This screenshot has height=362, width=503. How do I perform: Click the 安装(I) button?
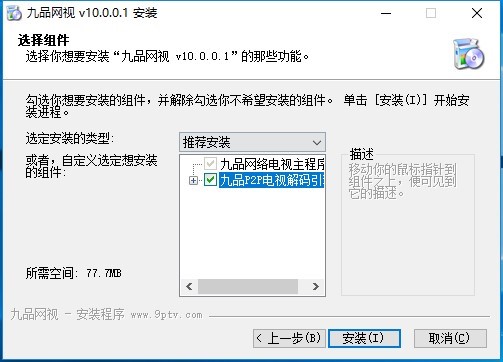(x=364, y=338)
